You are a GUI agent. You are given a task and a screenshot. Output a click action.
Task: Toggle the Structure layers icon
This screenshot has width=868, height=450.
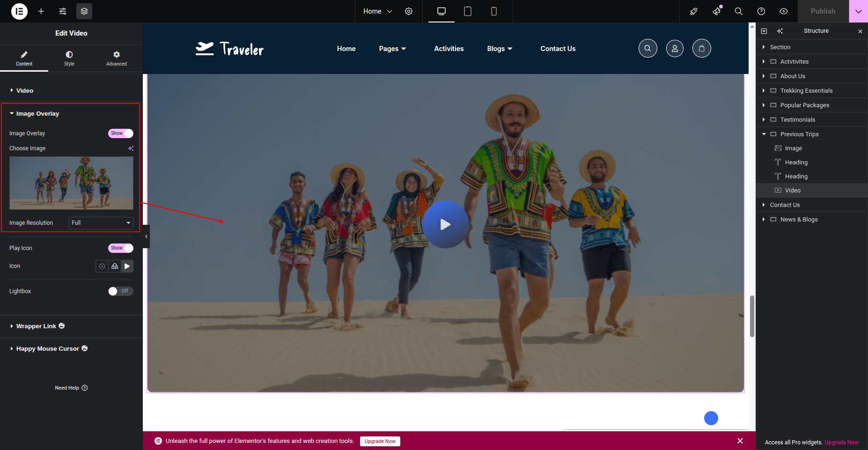(84, 11)
